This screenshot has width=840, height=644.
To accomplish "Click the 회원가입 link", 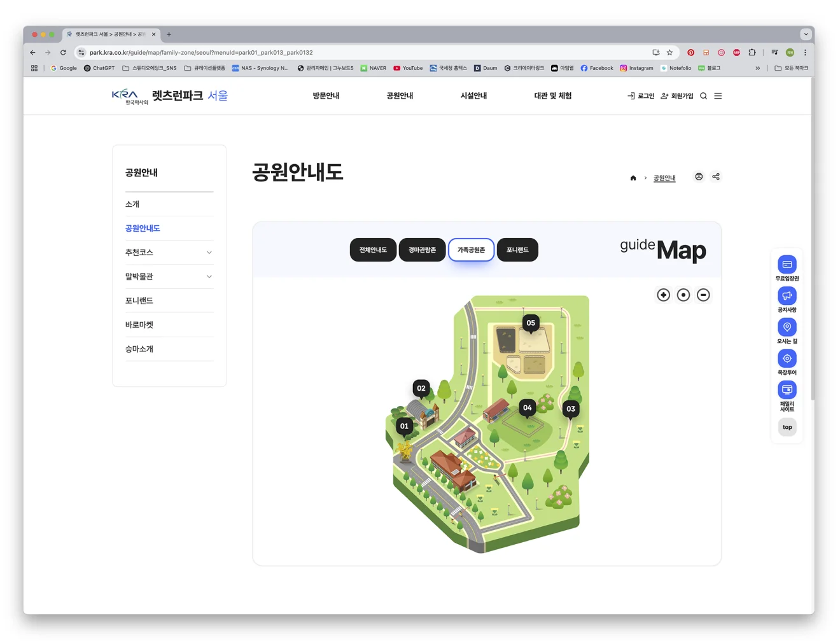I will pyautogui.click(x=676, y=96).
